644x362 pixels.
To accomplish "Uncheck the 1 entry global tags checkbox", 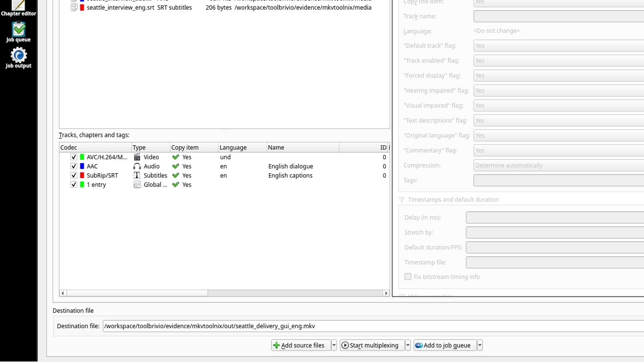I will tap(74, 184).
